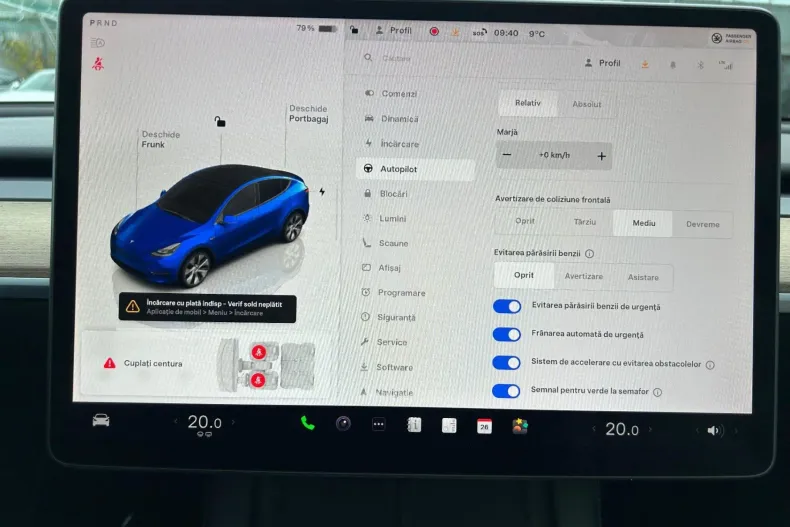Tap the red seatbelt warning icon
The image size is (790, 527).
[98, 64]
